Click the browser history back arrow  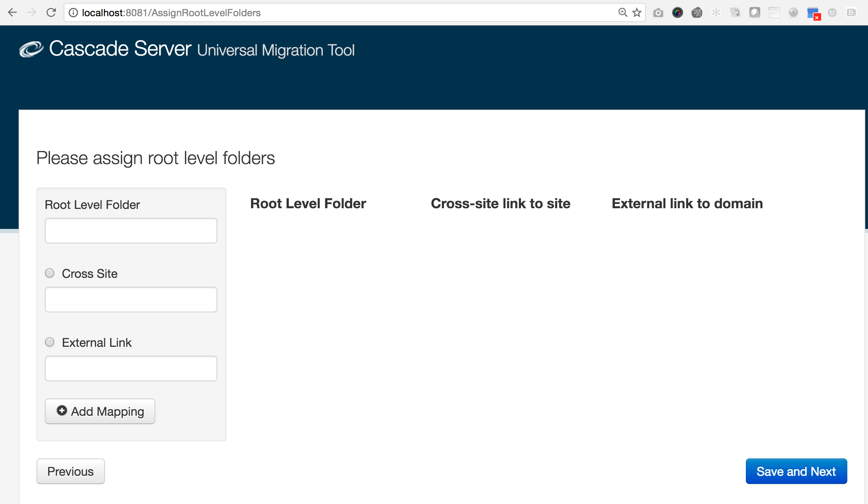[x=13, y=12]
